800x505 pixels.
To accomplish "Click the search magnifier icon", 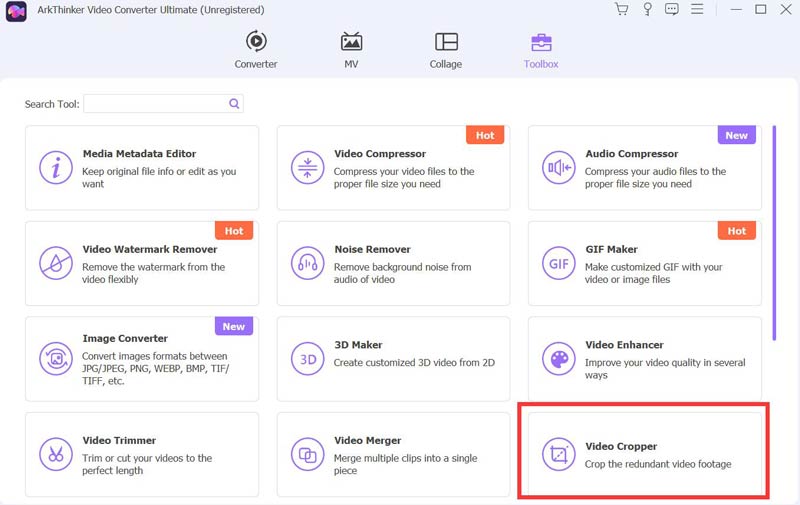I will (234, 104).
